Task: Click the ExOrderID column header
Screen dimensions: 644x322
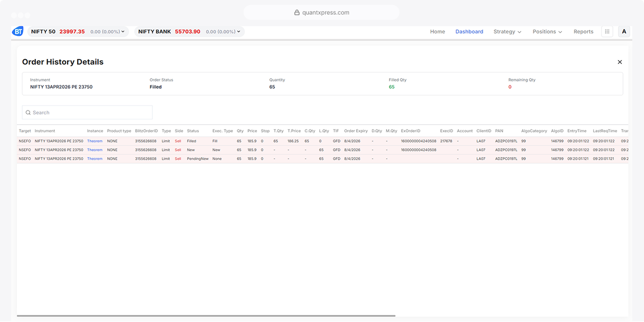Action: (x=411, y=131)
